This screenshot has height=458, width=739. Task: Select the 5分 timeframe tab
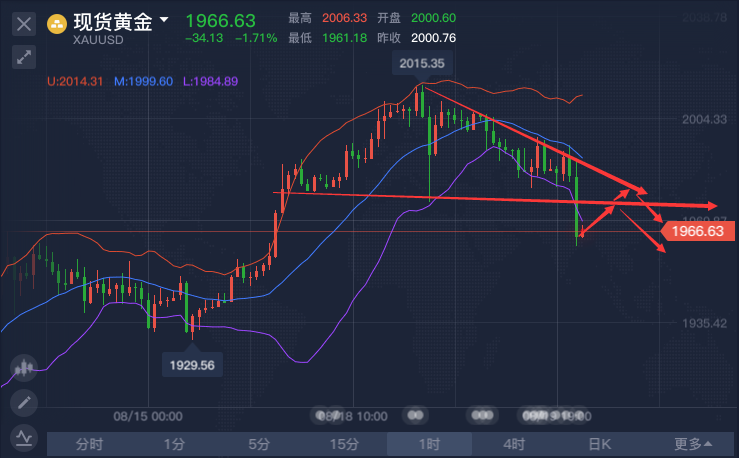tap(260, 444)
